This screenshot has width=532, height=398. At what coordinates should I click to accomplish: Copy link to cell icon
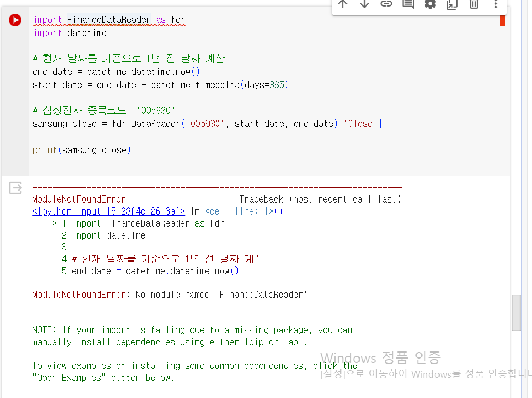click(386, 4)
